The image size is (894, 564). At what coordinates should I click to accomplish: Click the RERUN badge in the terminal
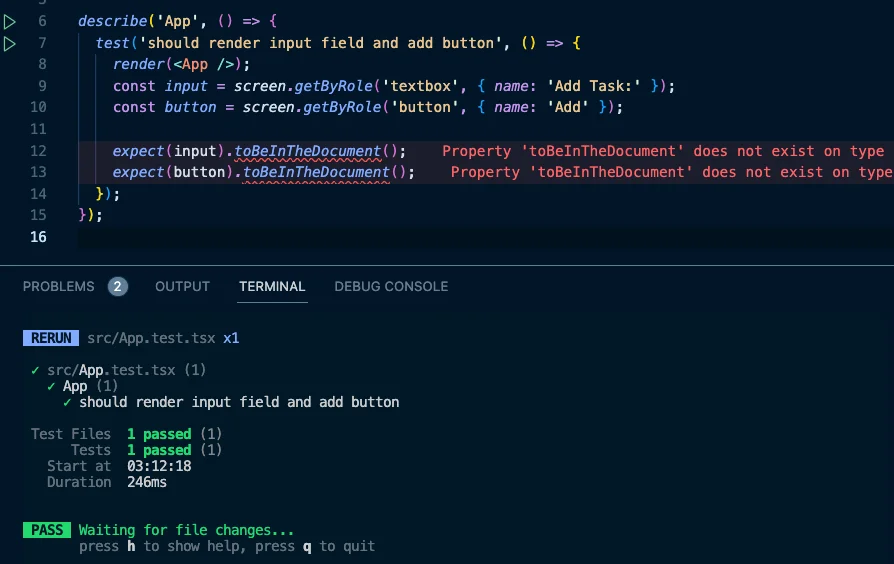[51, 338]
